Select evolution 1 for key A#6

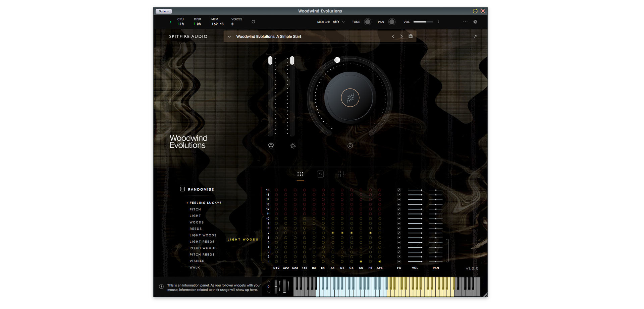(380, 261)
